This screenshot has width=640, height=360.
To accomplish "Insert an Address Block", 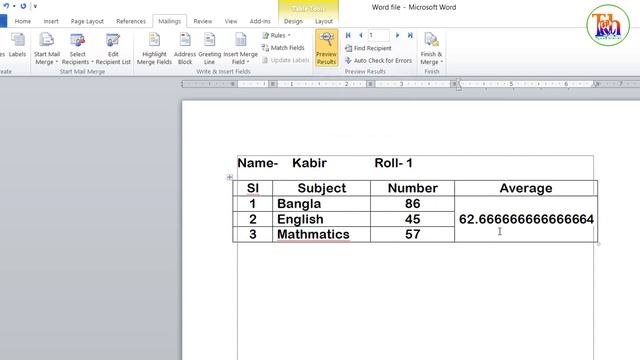I will [185, 49].
